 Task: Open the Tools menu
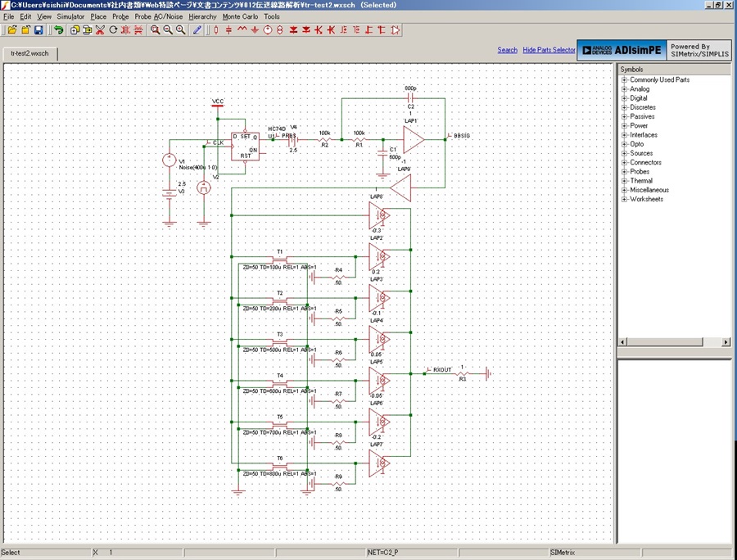point(271,16)
